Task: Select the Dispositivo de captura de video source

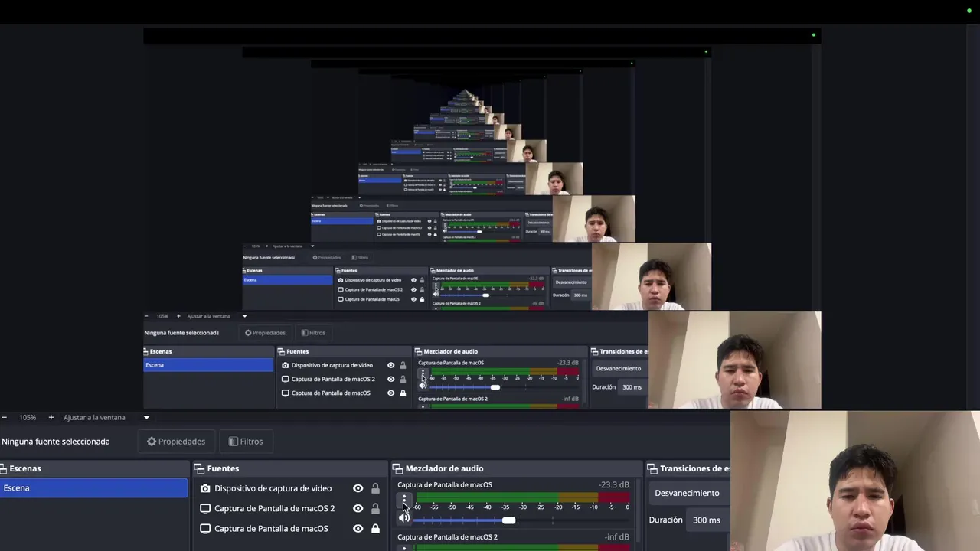Action: point(273,488)
